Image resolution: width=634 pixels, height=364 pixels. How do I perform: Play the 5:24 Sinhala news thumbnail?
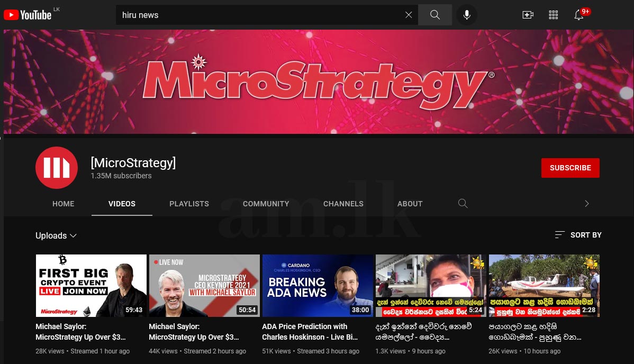pyautogui.click(x=431, y=286)
